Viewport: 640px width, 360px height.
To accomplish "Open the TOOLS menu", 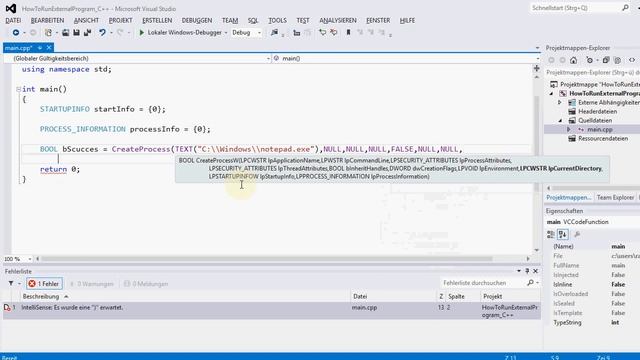I will pyautogui.click(x=278, y=20).
